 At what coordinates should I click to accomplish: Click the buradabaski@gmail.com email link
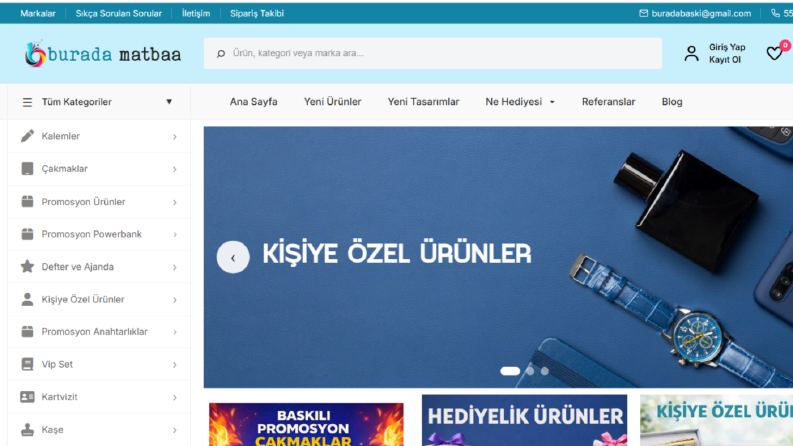coord(701,13)
